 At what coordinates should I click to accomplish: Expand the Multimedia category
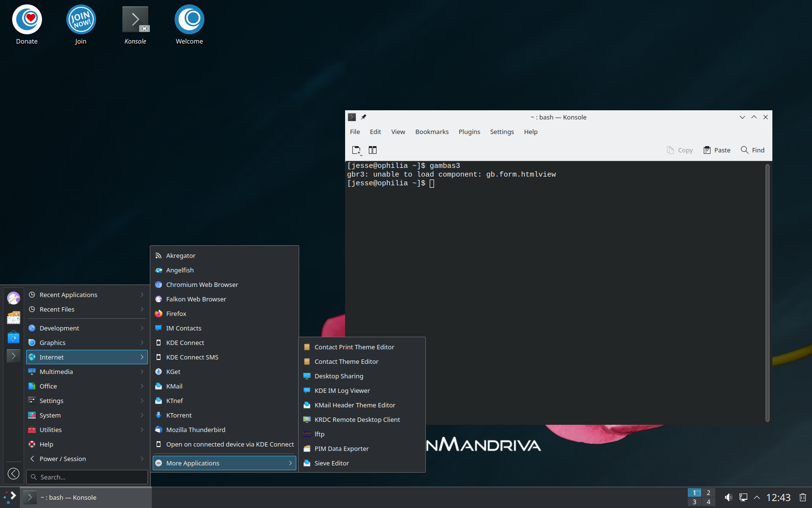click(87, 372)
